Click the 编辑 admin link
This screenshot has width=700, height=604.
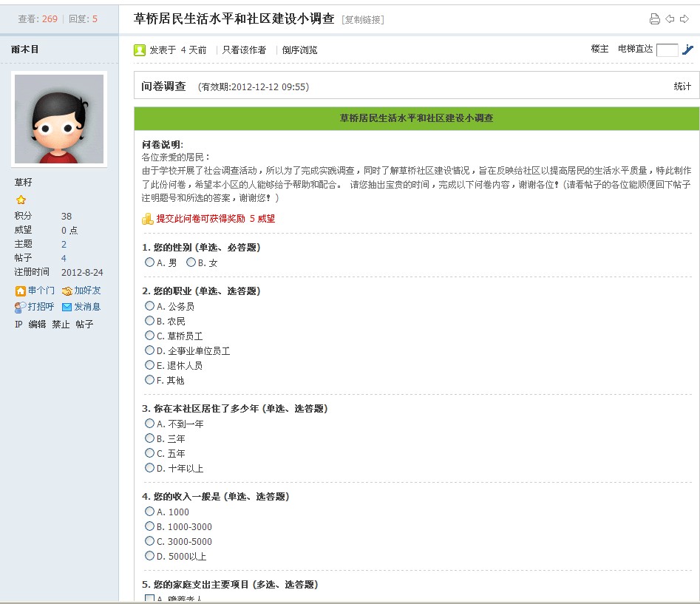click(37, 324)
